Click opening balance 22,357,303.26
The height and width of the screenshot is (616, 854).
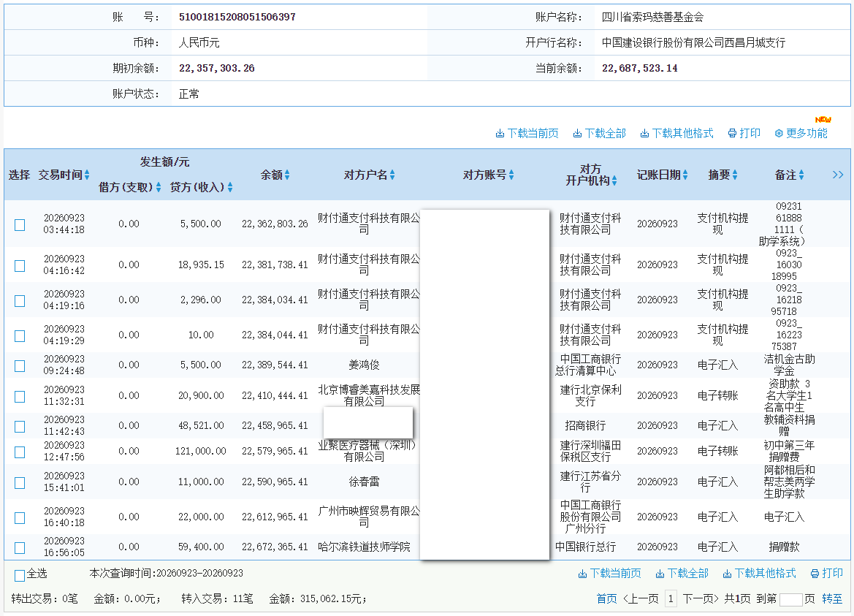point(216,68)
